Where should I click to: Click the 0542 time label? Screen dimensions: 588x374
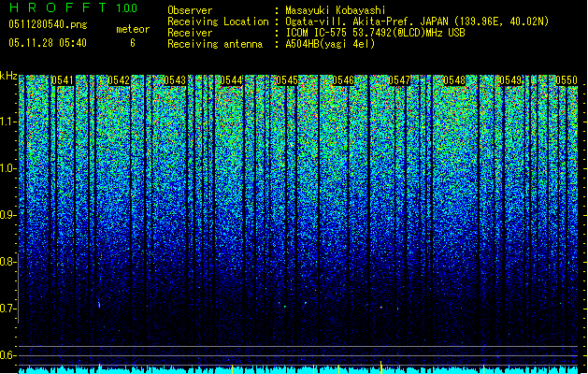point(119,80)
